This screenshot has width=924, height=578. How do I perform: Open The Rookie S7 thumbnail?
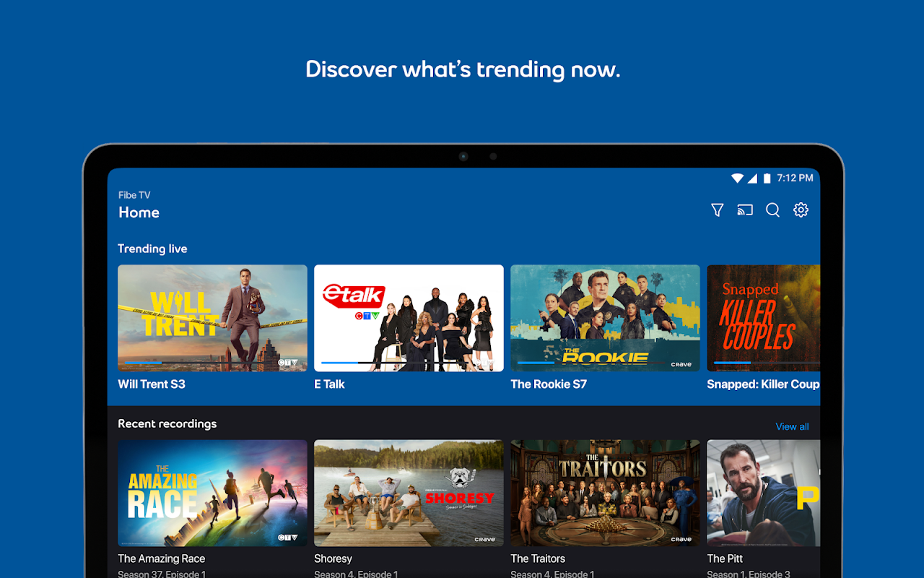[x=605, y=318]
